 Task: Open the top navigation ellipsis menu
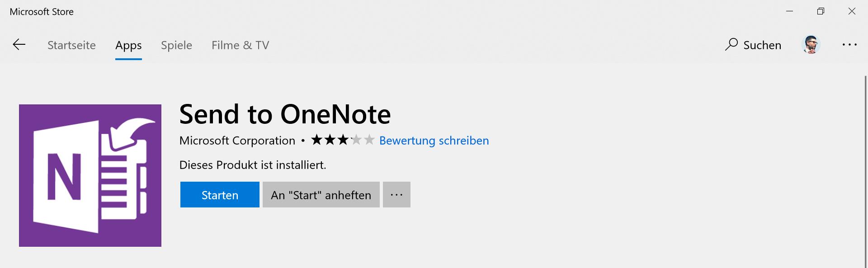849,45
